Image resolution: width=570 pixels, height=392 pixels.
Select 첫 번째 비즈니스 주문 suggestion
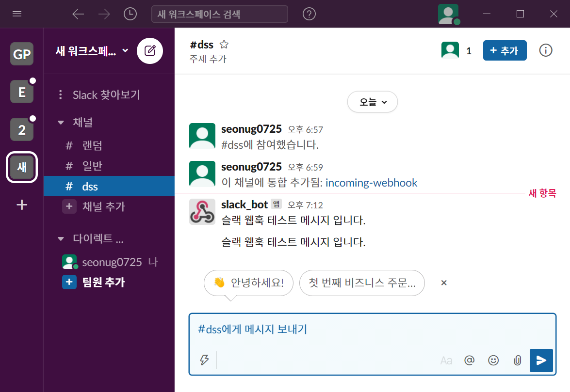click(362, 283)
